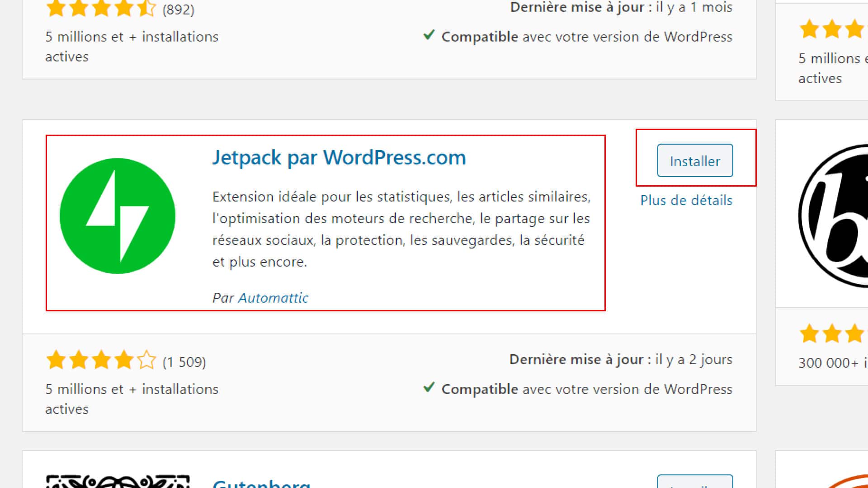The image size is (868, 488).
Task: Click 'Dernière mise à jour : il y a 1 mois'
Action: (x=621, y=7)
